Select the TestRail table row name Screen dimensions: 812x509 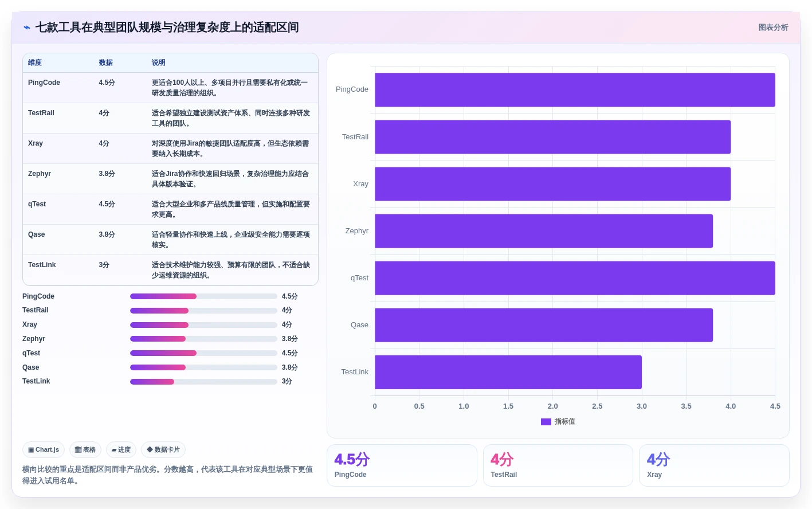41,113
